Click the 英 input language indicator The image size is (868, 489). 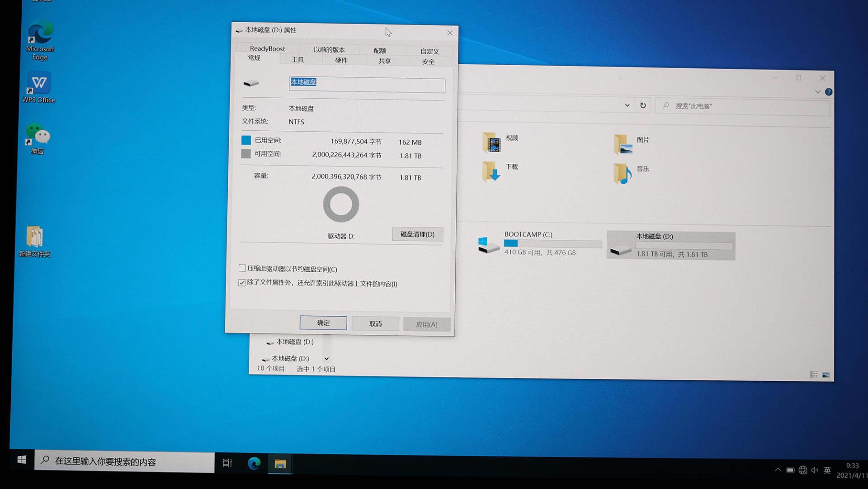(827, 470)
